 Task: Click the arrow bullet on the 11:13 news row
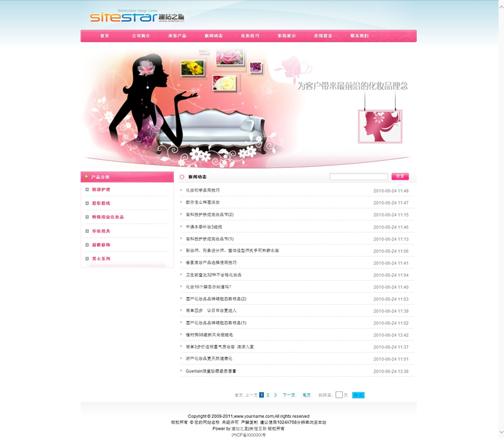coord(181,239)
